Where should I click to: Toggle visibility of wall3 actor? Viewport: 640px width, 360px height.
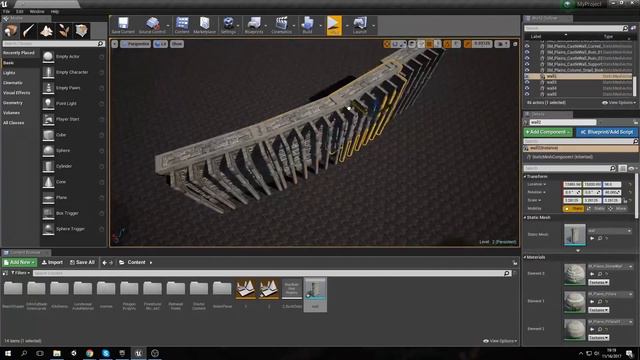tap(527, 82)
